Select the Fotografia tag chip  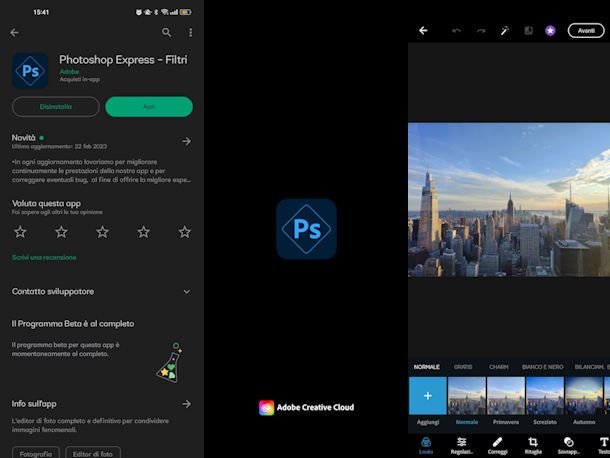36,453
